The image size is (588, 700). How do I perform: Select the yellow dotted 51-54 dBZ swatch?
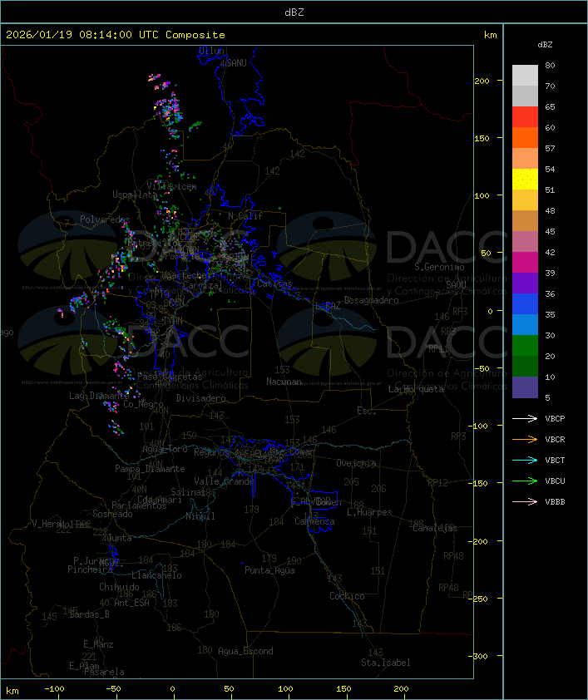coord(525,180)
